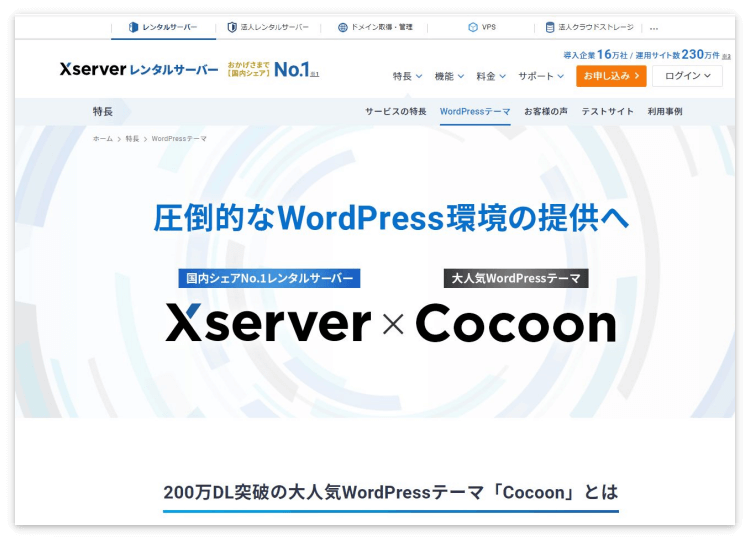Expand the サポート dropdown menu
Screen dimensions: 750x541
coord(541,76)
